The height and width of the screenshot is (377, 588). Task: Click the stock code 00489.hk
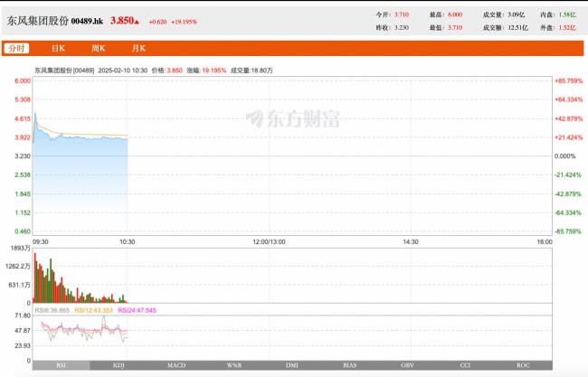point(87,22)
